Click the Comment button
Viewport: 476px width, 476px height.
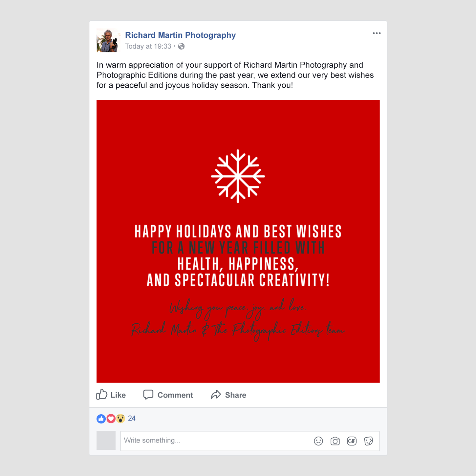(168, 395)
